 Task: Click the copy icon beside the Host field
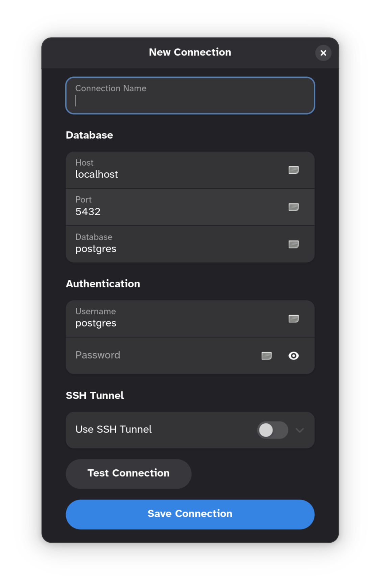tap(293, 170)
